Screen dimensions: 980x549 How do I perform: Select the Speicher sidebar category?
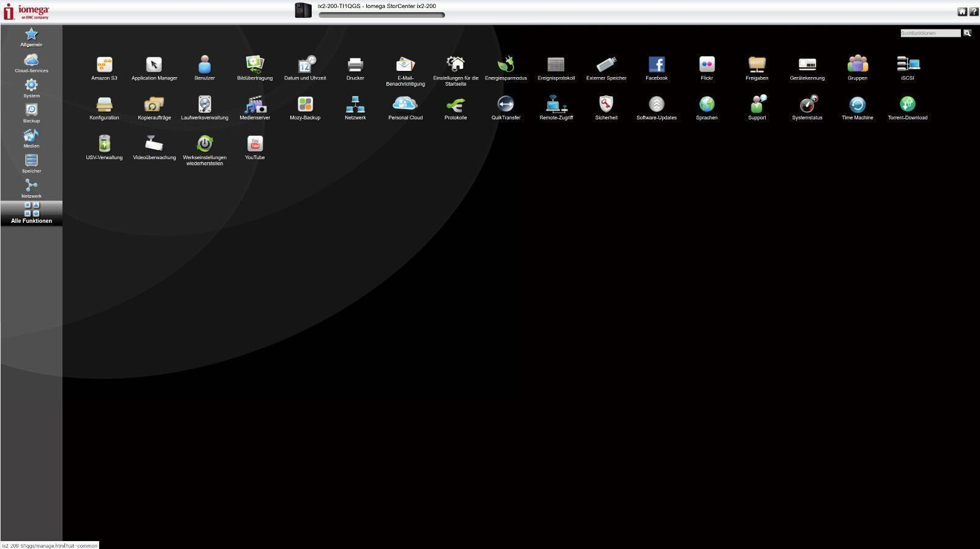click(x=31, y=163)
